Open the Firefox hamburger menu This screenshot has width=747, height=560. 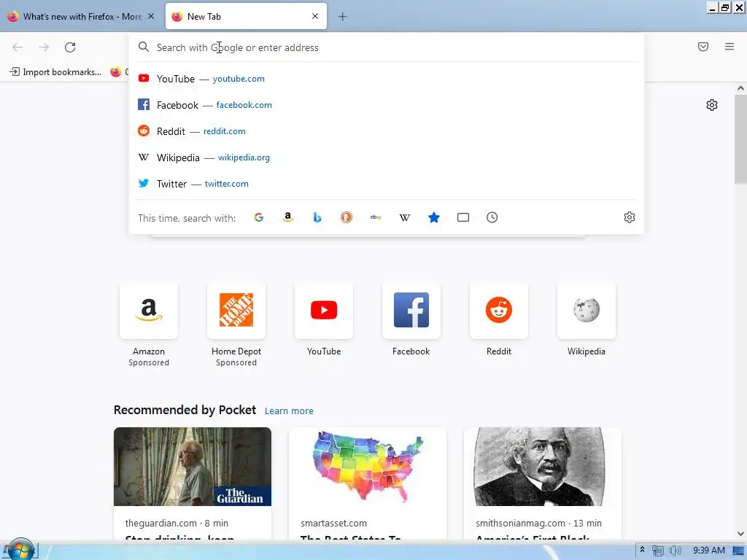[729, 47]
